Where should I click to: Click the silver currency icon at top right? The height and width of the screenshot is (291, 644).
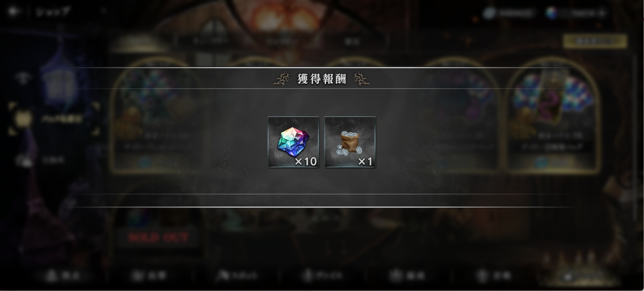pos(489,13)
